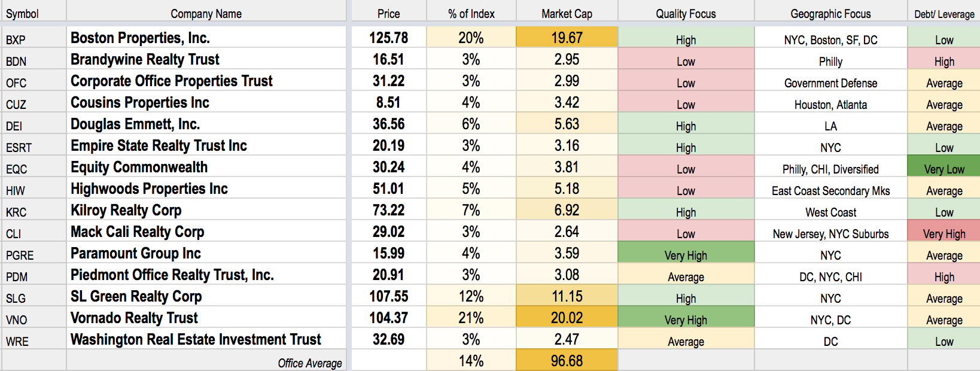Click the Empire State Realty Trust Inc cell
The image size is (980, 371).
[x=206, y=145]
